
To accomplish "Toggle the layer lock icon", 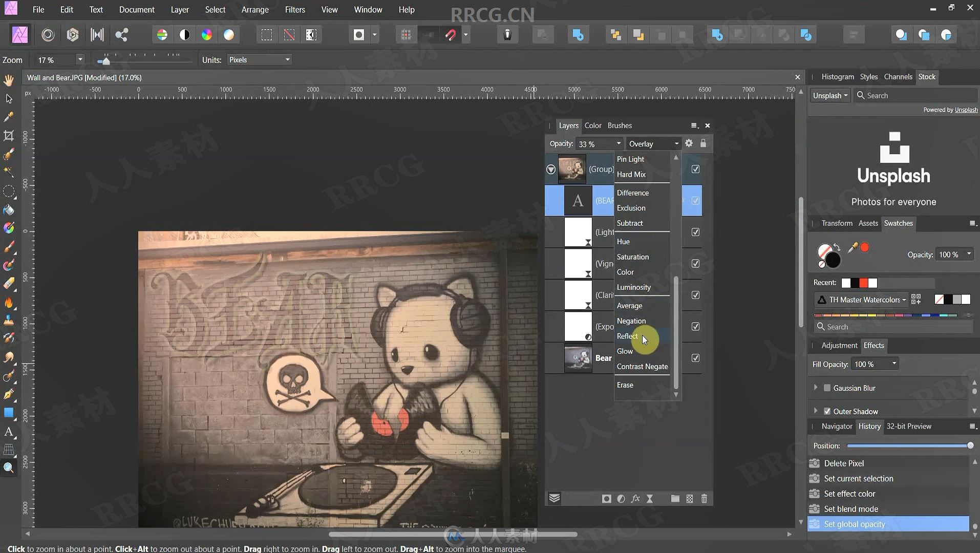I will coord(703,143).
